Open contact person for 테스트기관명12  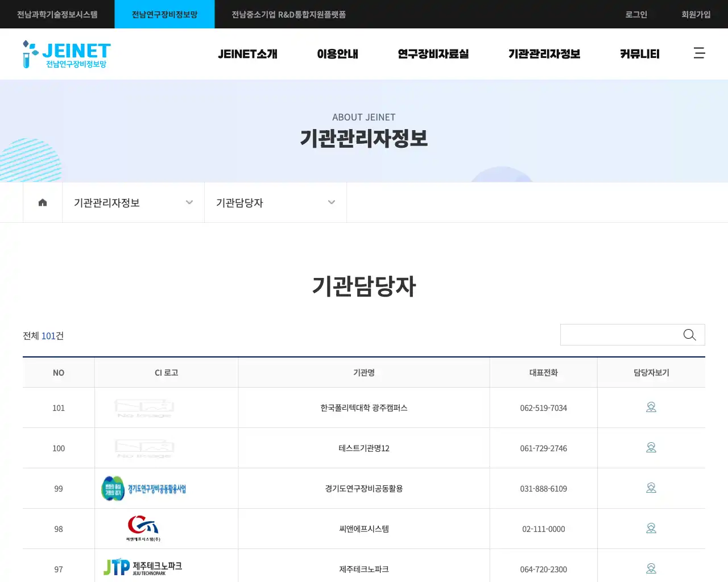point(651,448)
